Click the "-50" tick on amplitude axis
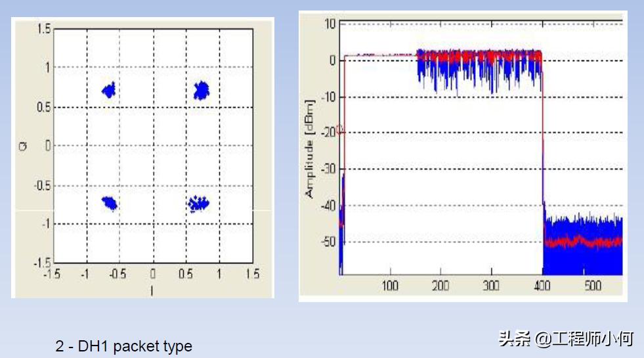This screenshot has width=644, height=358. (x=328, y=241)
